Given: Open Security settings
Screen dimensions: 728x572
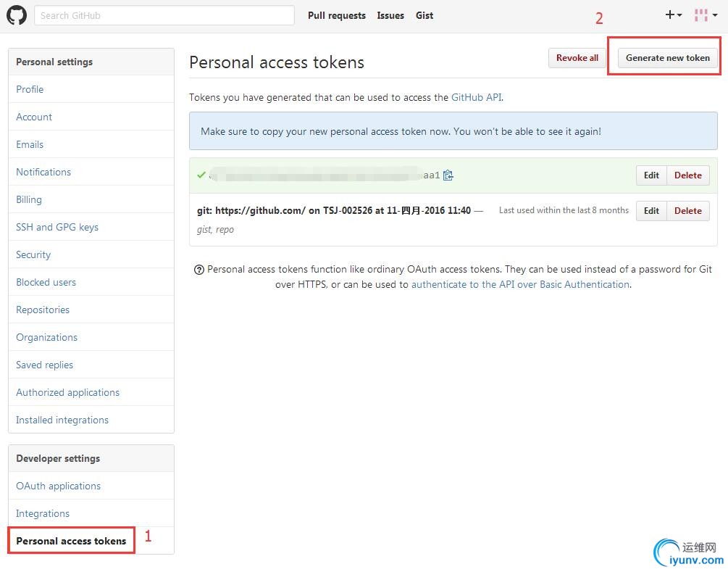Looking at the screenshot, I should [91, 254].
